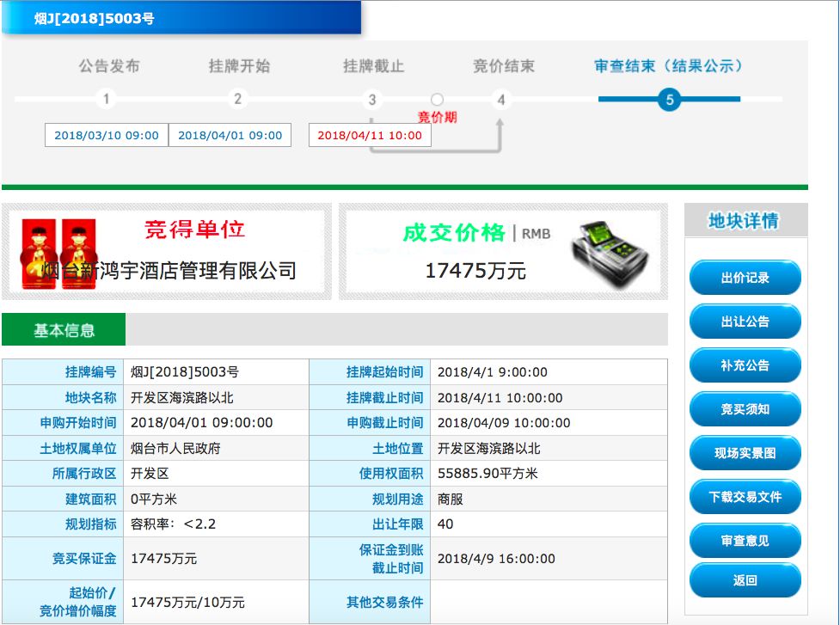The image size is (840, 625).
Task: Click the 竞价期 circle marker
Action: coord(437,98)
